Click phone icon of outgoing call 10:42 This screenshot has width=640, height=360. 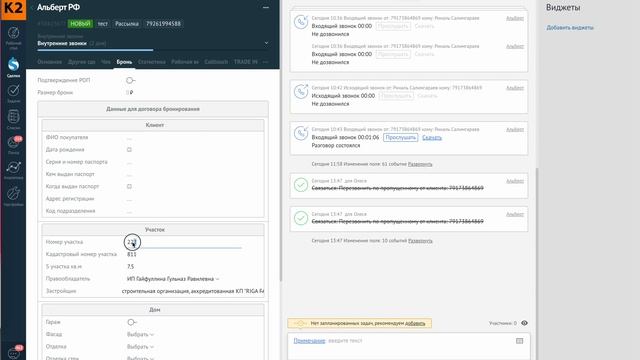(x=301, y=91)
